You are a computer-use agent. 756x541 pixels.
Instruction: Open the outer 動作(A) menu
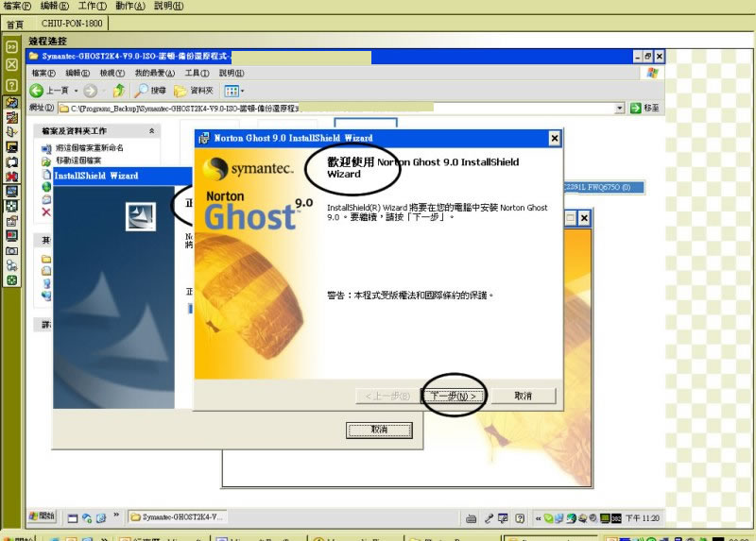(130, 6)
